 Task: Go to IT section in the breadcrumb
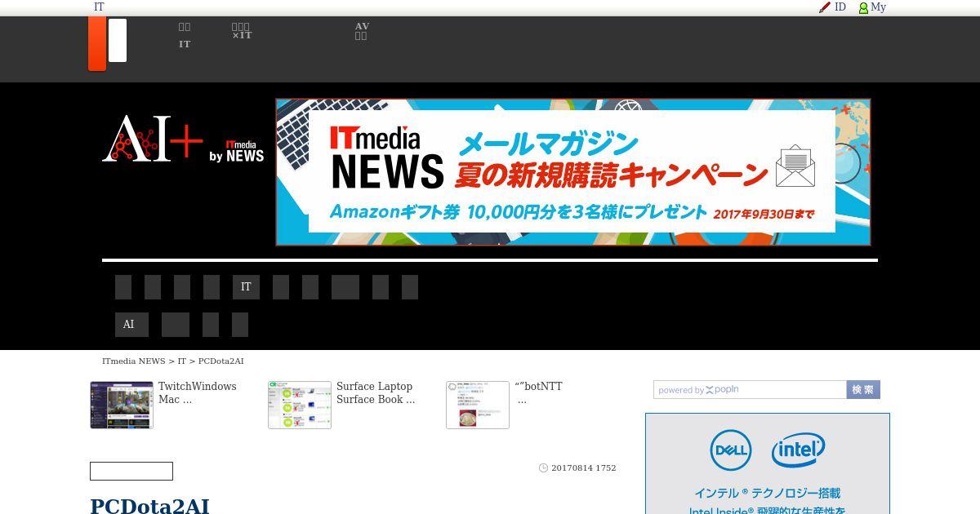click(x=182, y=361)
